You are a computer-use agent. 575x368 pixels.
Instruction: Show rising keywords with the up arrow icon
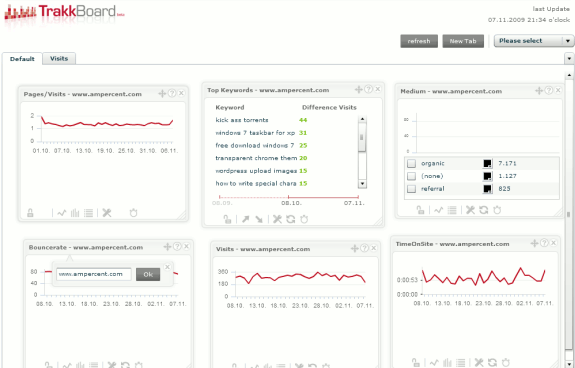246,219
